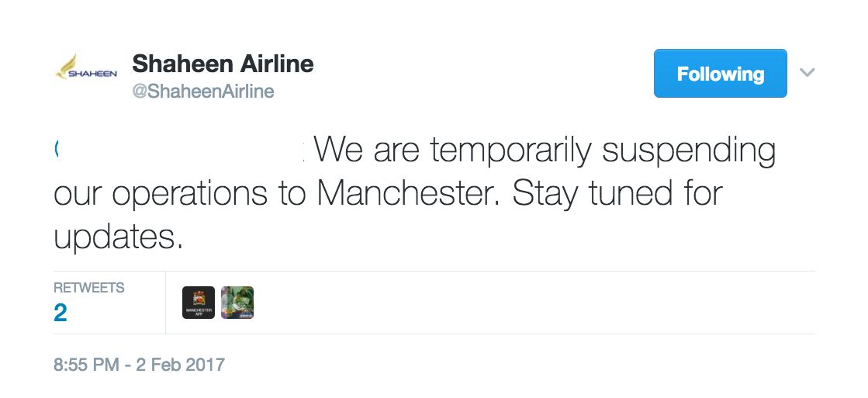Select the crest inside the Manchester App avatar
Screen dimensions: 868x398
click(x=198, y=298)
